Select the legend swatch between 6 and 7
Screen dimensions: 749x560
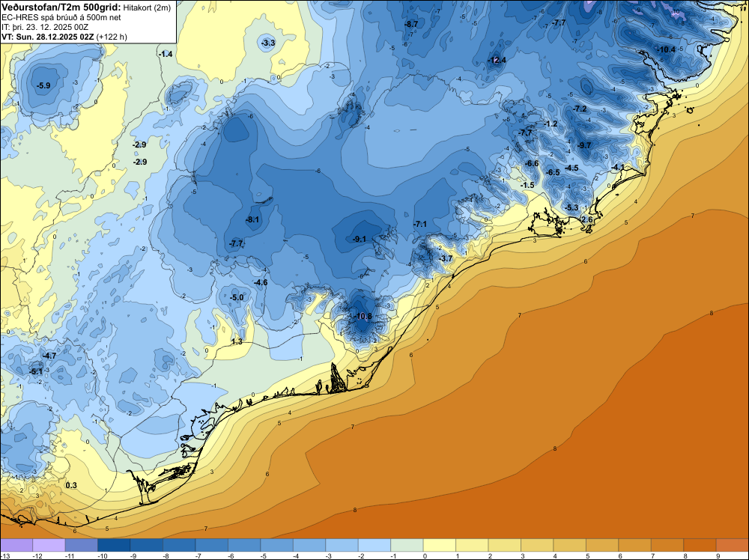635,545
